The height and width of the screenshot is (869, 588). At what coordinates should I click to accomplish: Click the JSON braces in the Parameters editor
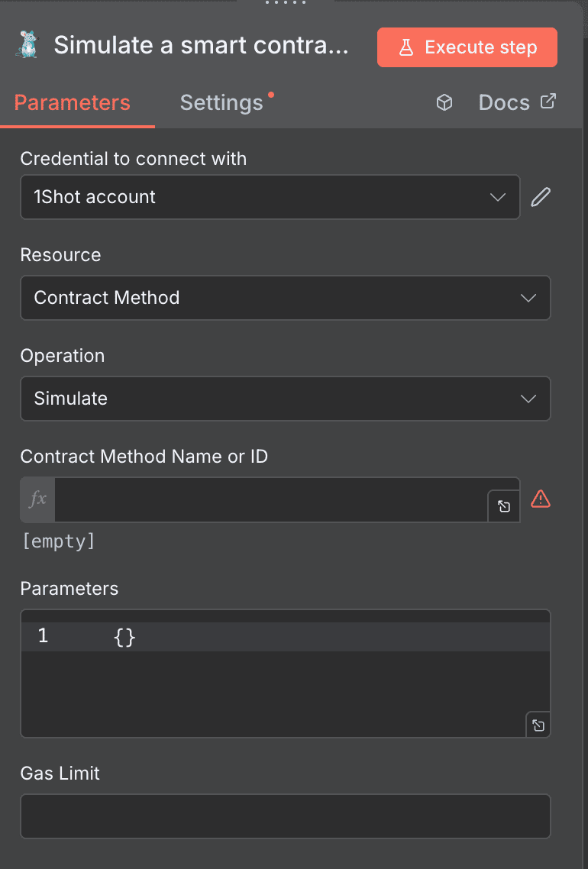point(124,635)
